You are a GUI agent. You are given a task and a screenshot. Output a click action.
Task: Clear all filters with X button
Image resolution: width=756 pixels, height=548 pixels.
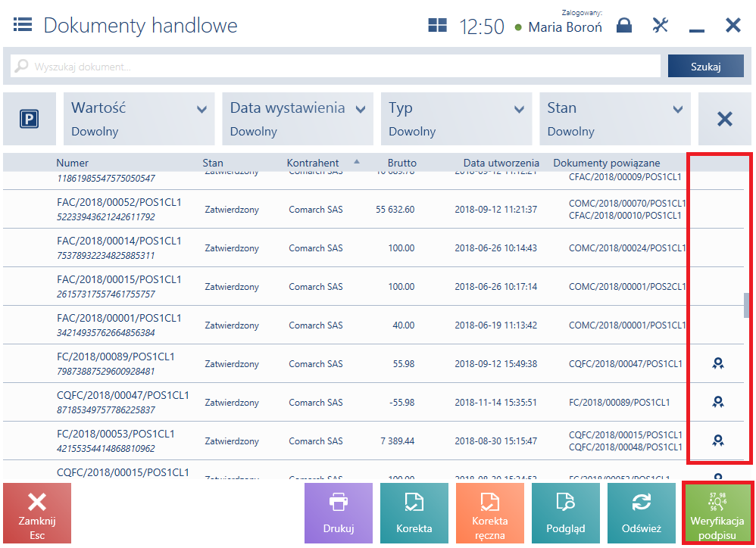click(x=725, y=119)
